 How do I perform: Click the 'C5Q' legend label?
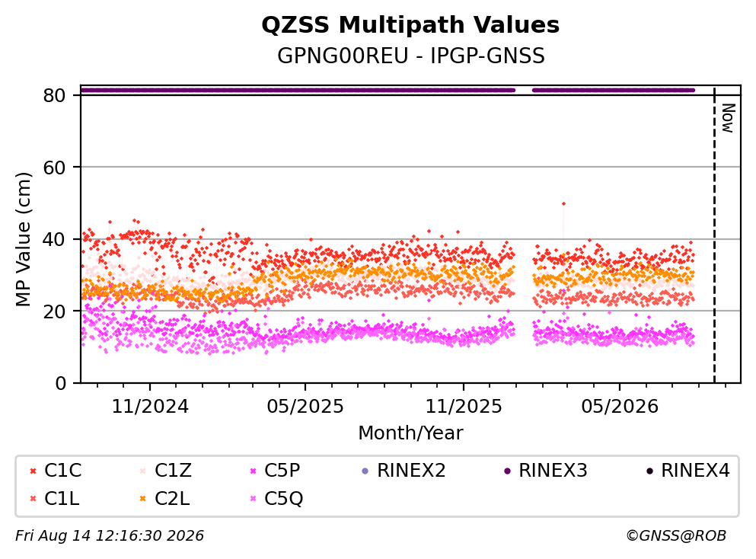tap(283, 499)
